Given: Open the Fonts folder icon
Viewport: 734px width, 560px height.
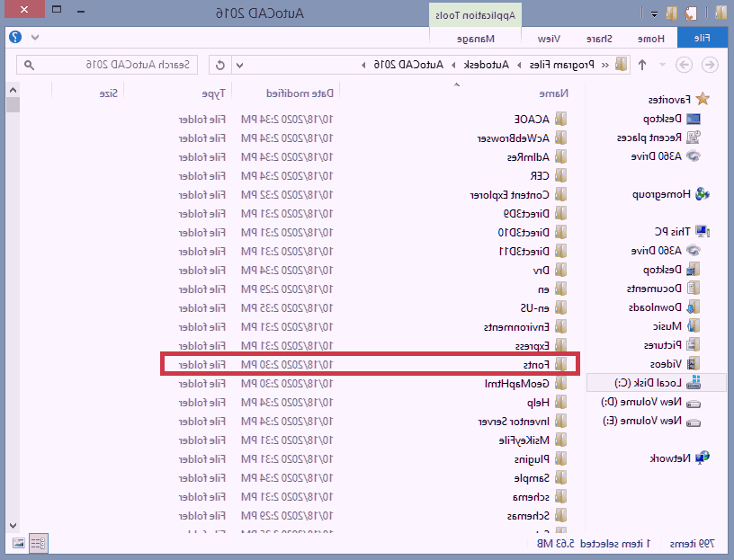Looking at the screenshot, I should tap(560, 364).
